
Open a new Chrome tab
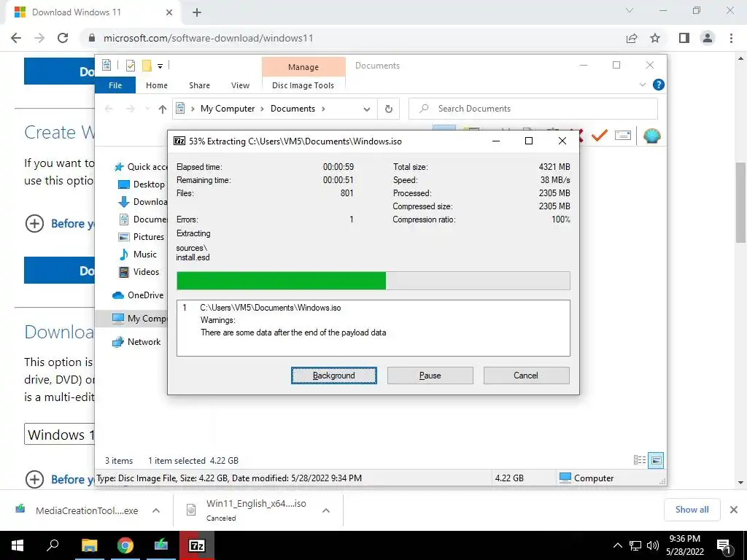tap(197, 12)
